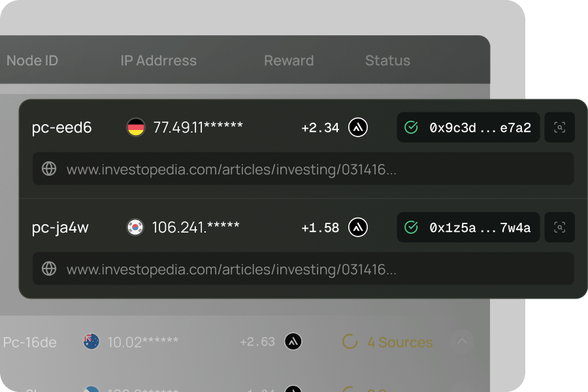Click the globe icon in the pc-eed6 URL field
Image resolution: width=588 pixels, height=392 pixels.
click(x=49, y=169)
